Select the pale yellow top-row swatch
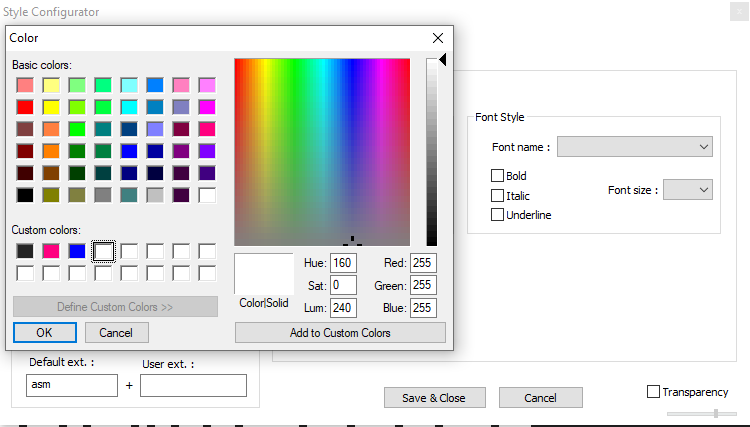 [x=51, y=85]
